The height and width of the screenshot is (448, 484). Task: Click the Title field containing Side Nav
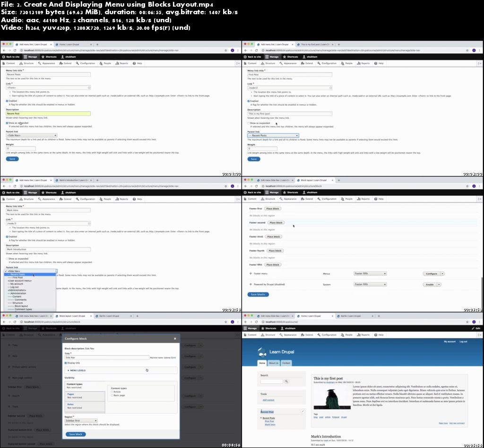pyautogui.click(x=107, y=358)
